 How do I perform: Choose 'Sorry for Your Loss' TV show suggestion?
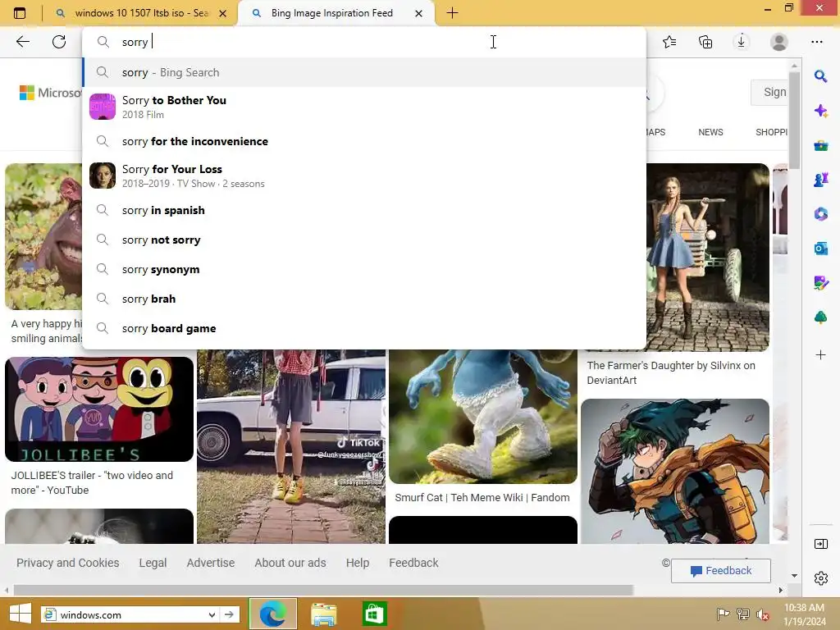364,176
